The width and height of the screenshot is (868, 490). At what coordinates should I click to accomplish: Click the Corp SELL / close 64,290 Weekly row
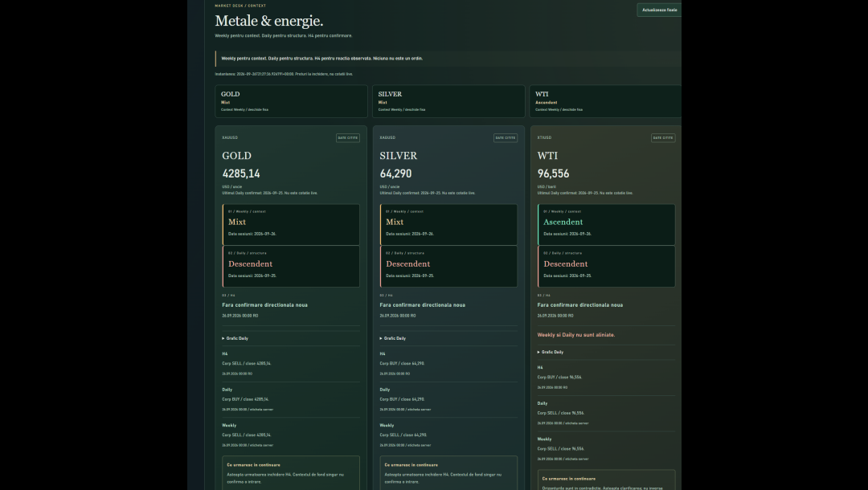(403, 435)
